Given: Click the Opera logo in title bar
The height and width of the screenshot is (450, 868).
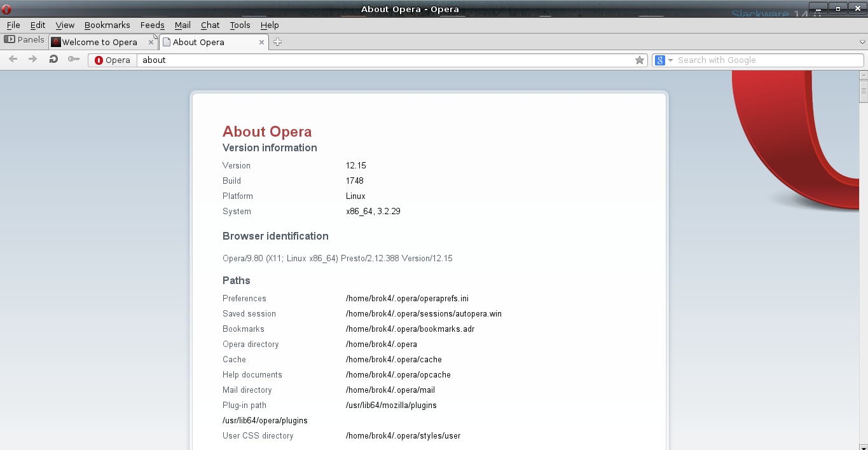Looking at the screenshot, I should pos(6,9).
